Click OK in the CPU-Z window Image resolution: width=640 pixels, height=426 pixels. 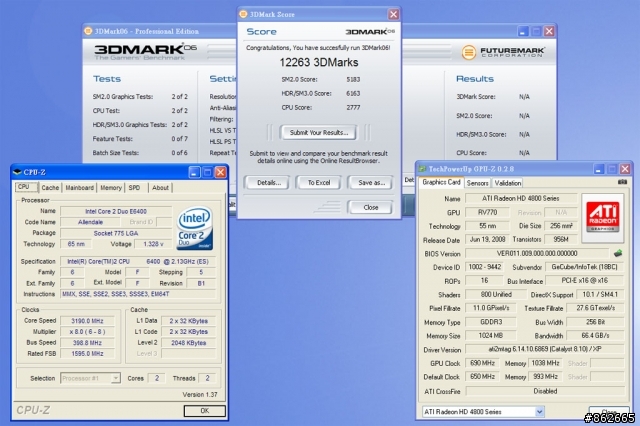click(x=204, y=410)
